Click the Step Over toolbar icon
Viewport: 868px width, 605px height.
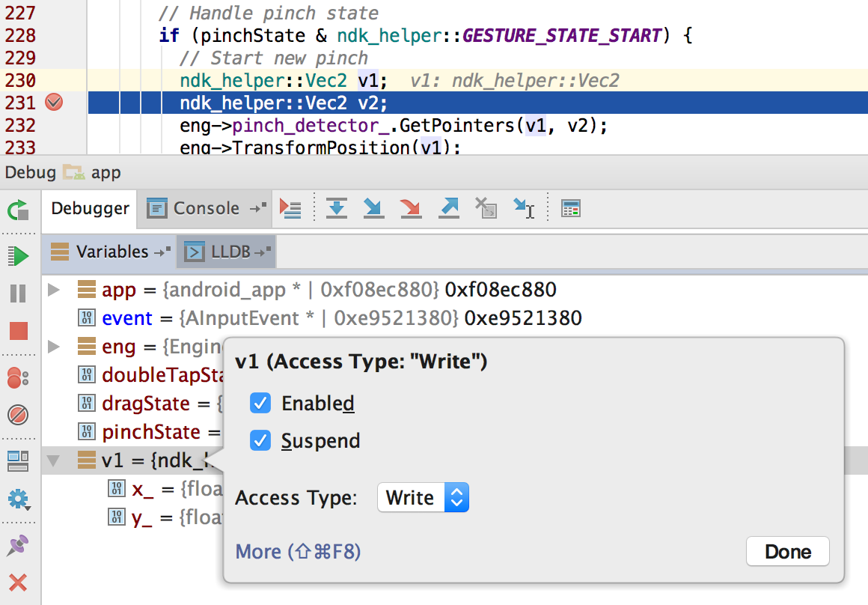337,208
